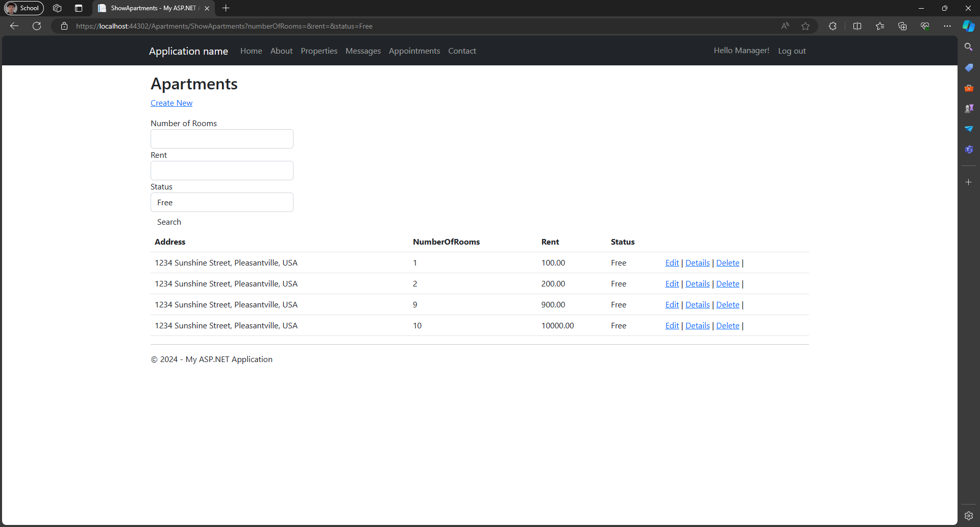The image size is (980, 527).
Task: View Details of the 900.00 apartment
Action: (697, 305)
